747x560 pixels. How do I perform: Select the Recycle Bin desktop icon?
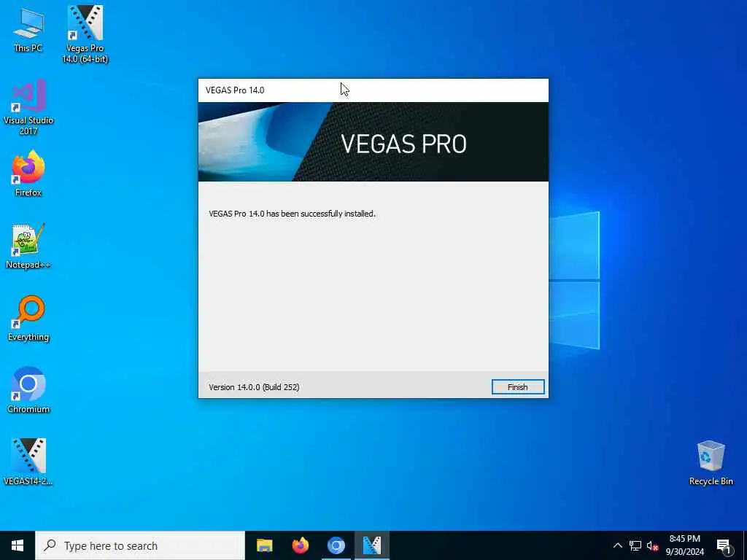click(x=711, y=463)
